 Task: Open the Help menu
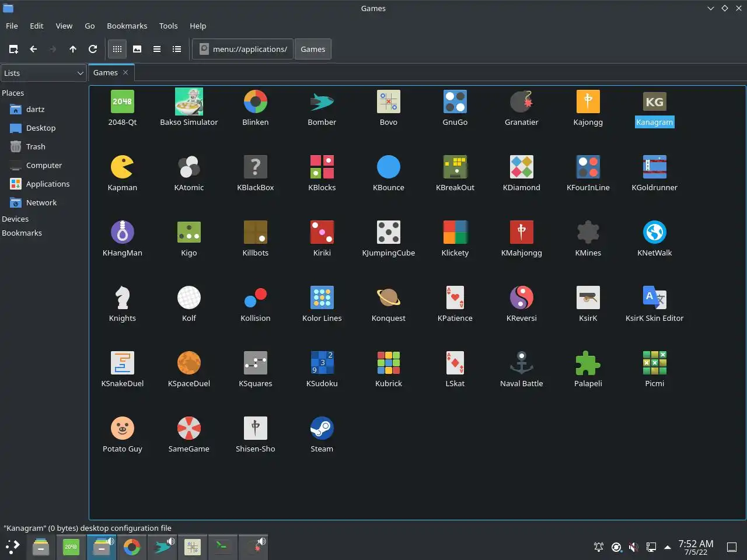click(x=198, y=26)
